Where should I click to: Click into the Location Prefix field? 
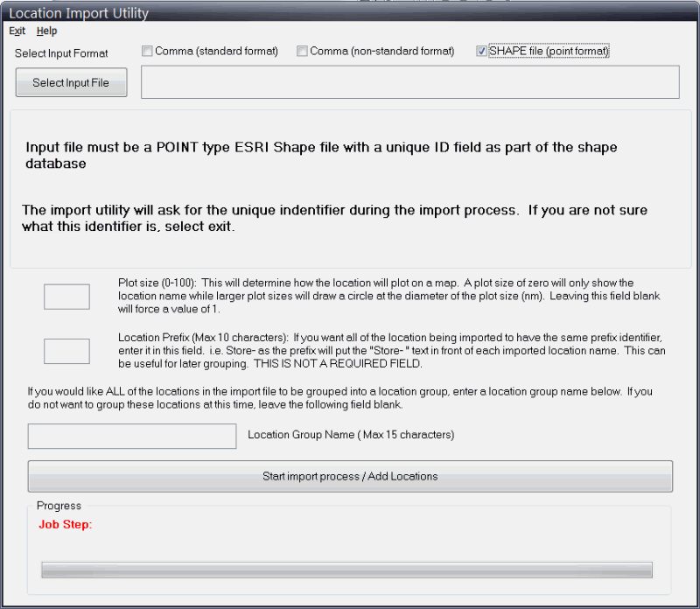[66, 351]
